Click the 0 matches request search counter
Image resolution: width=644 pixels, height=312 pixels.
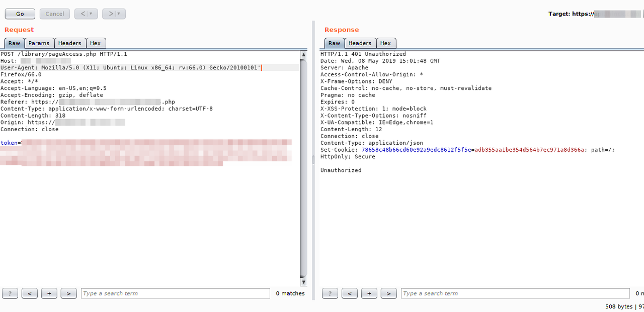290,293
